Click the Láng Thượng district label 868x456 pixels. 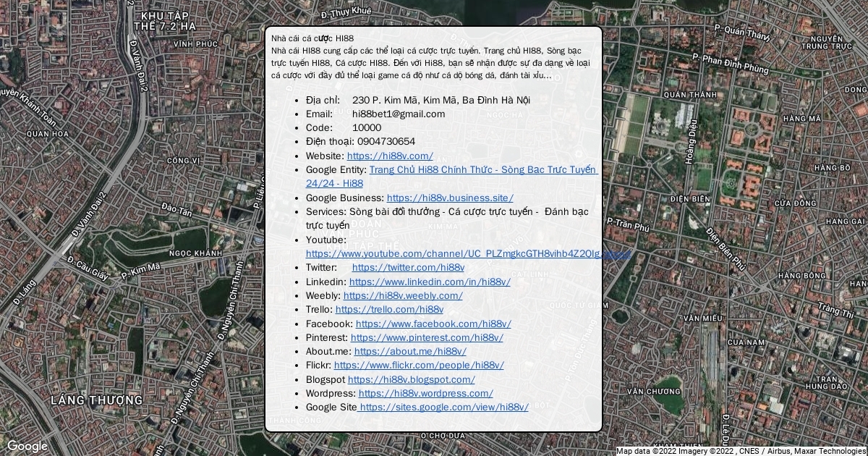point(96,400)
